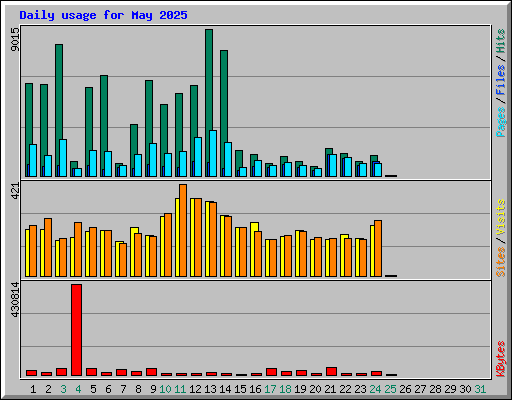The height and width of the screenshot is (400, 512).
Task: Click the day 1 x-axis label
Action: point(33,389)
